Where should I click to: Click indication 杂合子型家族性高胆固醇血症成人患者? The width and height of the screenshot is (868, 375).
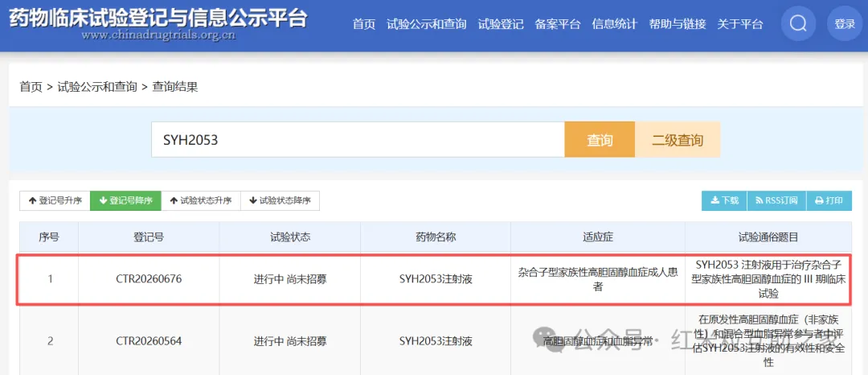(598, 279)
